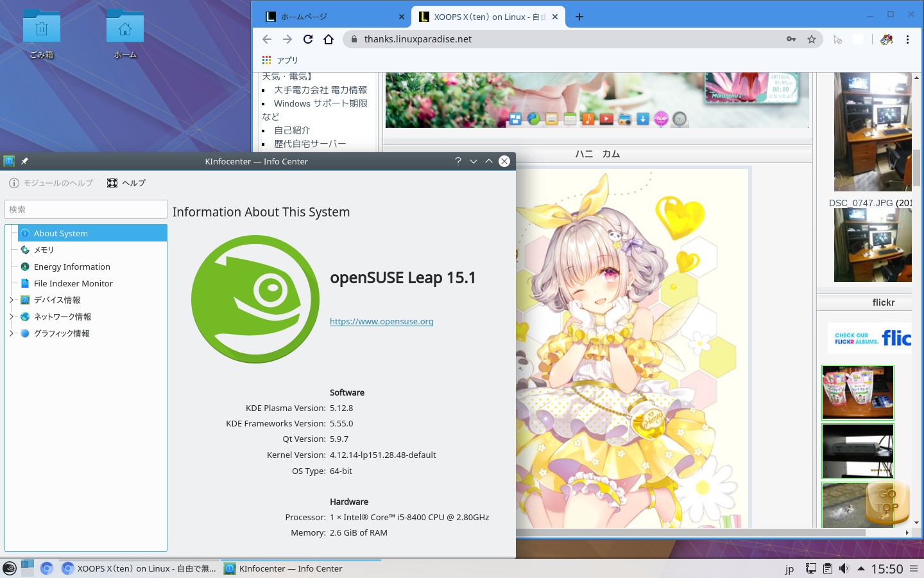The width and height of the screenshot is (924, 578).
Task: Open アプリ apps shortcut in bookmarks bar
Action: pyautogui.click(x=280, y=60)
